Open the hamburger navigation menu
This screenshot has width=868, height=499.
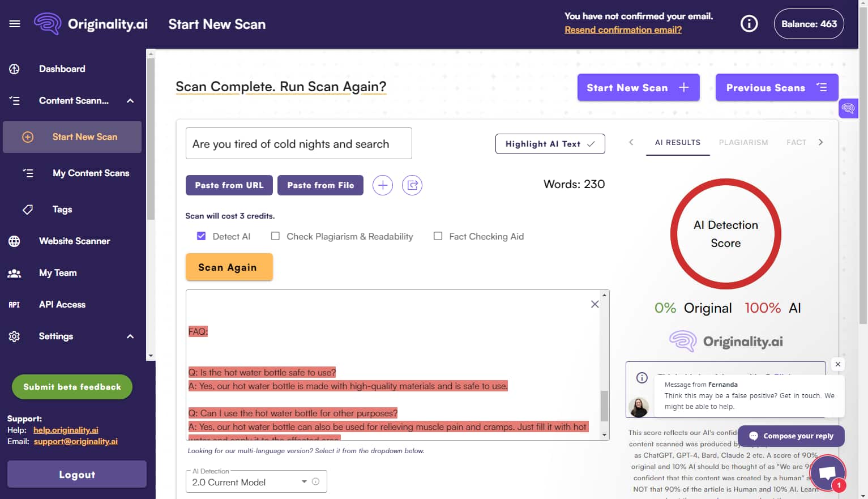click(x=14, y=23)
